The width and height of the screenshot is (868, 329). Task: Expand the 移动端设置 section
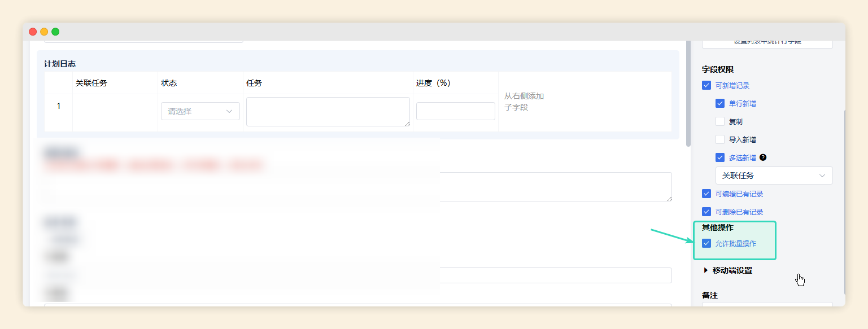[x=732, y=270]
